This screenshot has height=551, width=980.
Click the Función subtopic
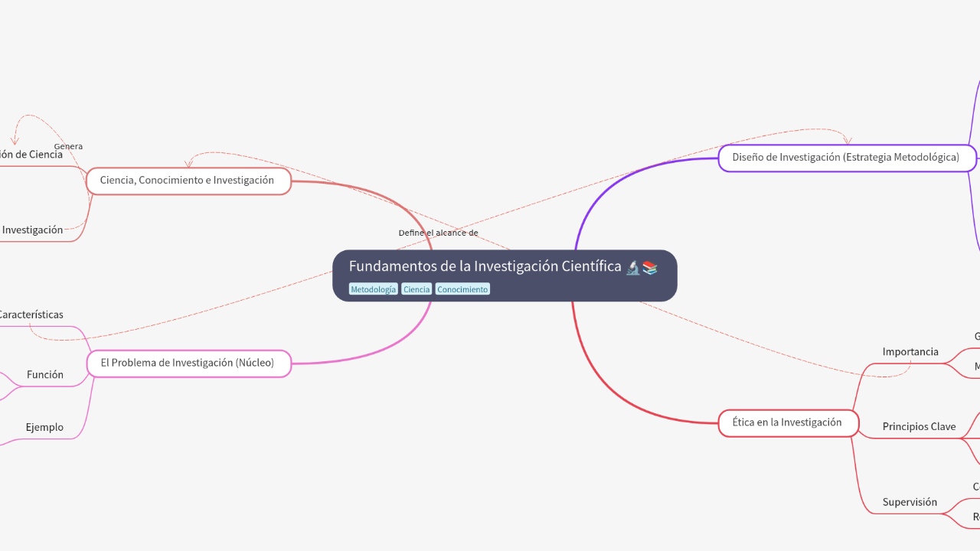click(x=45, y=375)
